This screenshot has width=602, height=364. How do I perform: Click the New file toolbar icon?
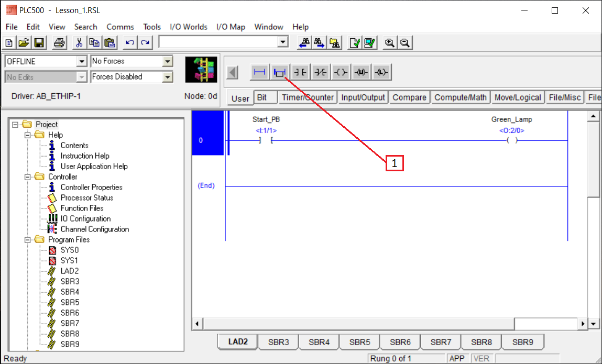coord(9,42)
